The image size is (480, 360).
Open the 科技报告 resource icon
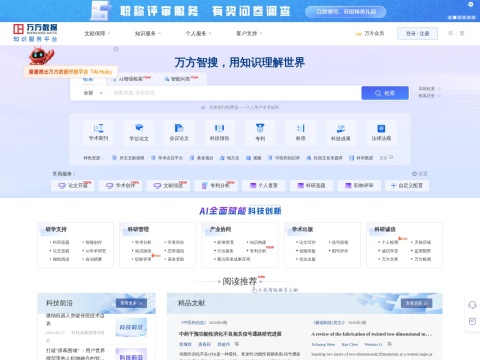point(219,132)
